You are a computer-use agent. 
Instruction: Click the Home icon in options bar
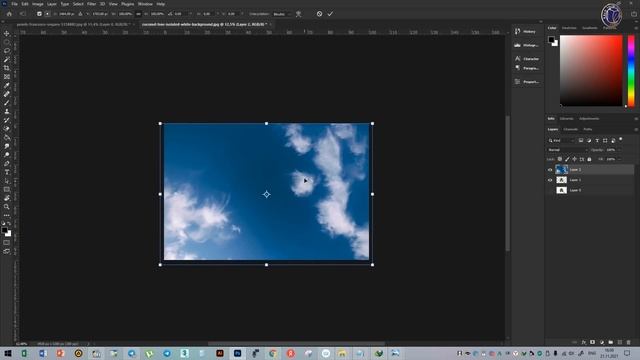pyautogui.click(x=9, y=14)
